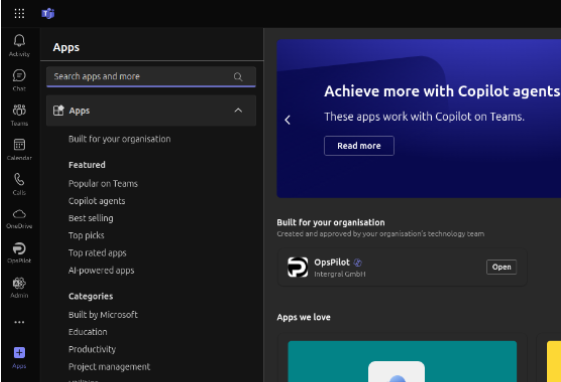Click the Apps we love heading
Viewport: 561px width, 382px height.
pyautogui.click(x=303, y=317)
